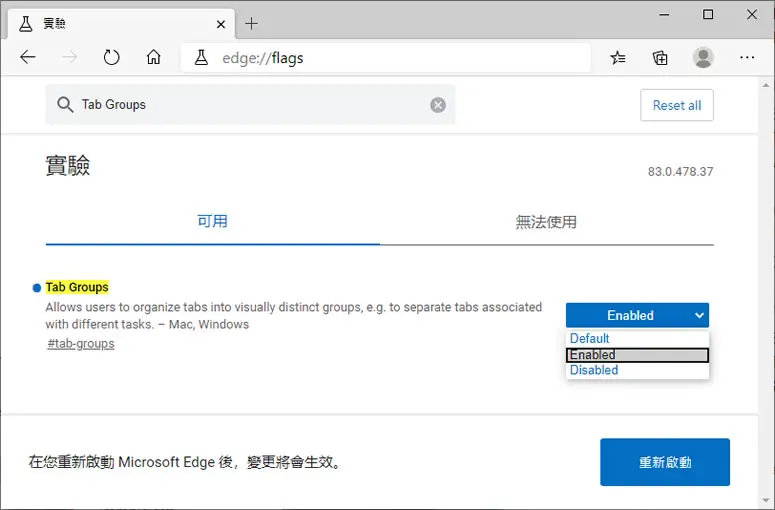
Task: Choose Disabled from the dropdown list
Action: [x=637, y=370]
